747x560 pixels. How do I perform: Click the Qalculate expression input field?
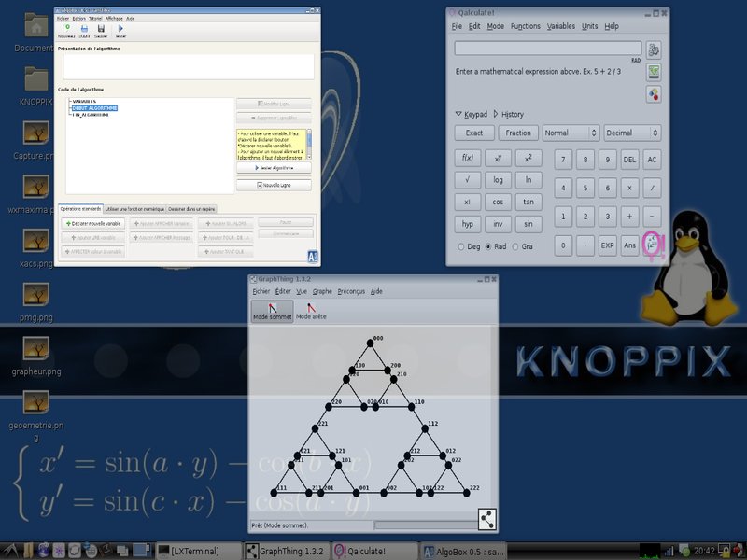pos(547,48)
